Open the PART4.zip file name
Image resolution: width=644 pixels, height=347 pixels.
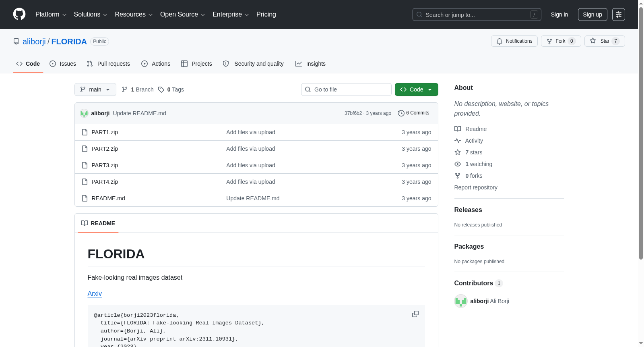point(105,182)
